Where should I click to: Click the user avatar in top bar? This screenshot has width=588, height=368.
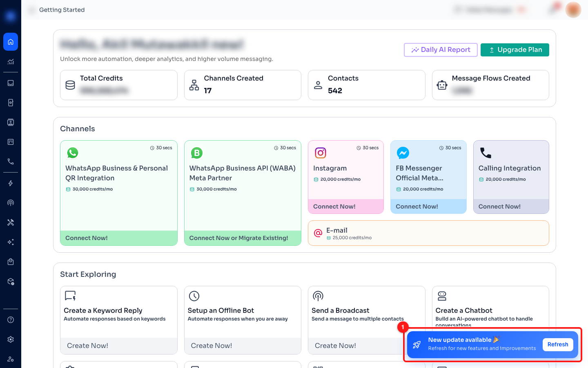pos(573,10)
